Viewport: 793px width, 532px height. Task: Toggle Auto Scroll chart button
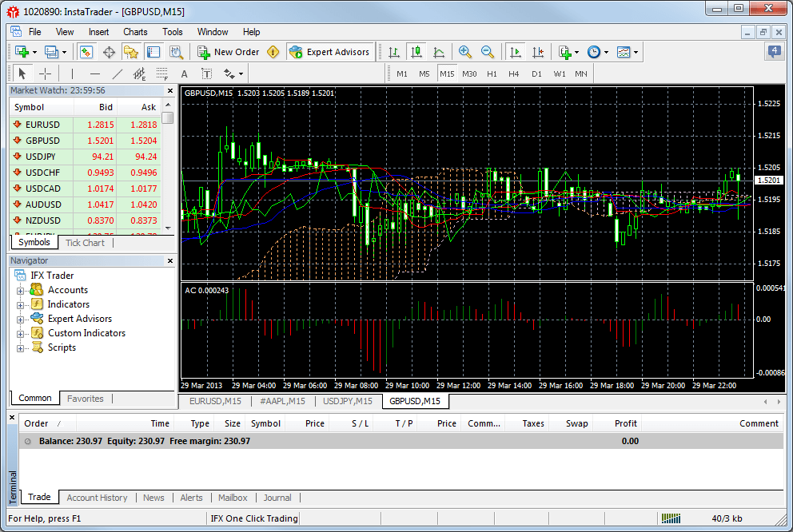tap(515, 52)
